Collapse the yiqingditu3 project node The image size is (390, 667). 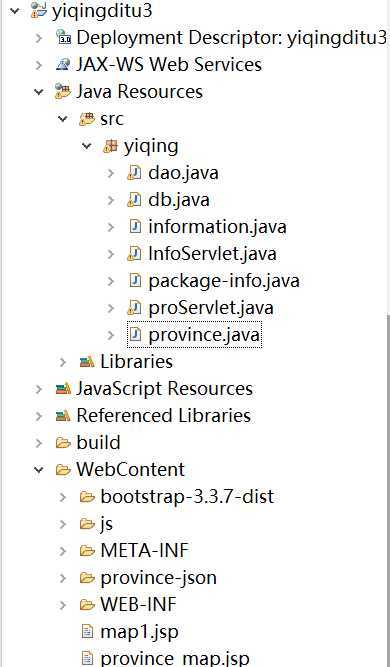[15, 10]
